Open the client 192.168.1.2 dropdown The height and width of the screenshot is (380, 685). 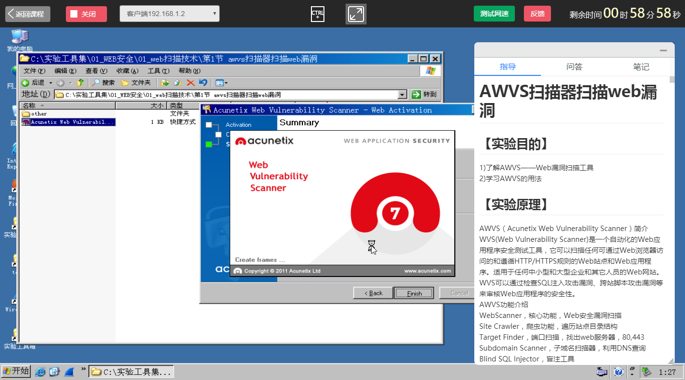click(x=170, y=14)
